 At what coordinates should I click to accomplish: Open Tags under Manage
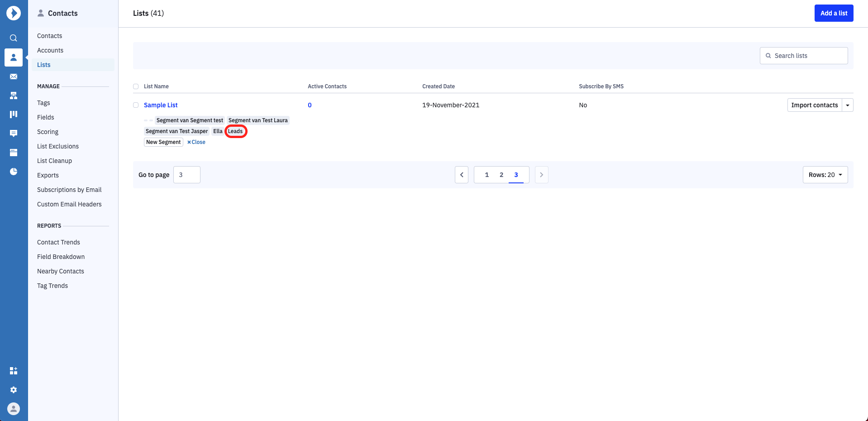[x=43, y=103]
